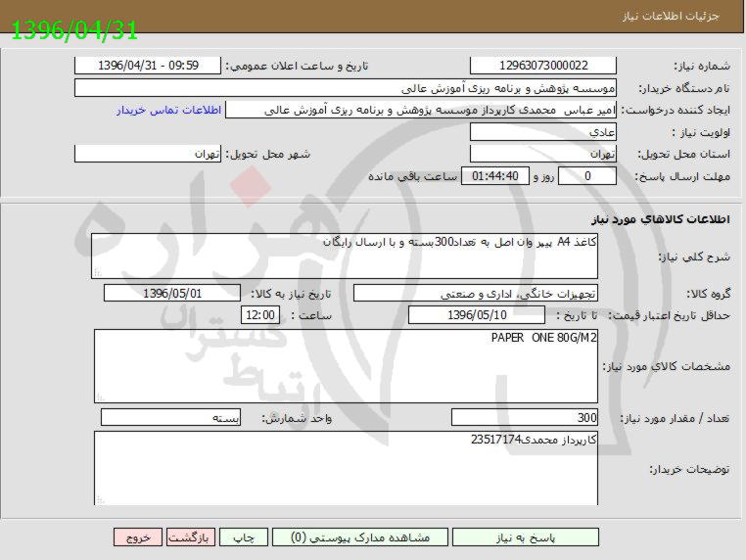Viewport: 746px width, 560px height.
Task: Click the 'اولویت نیاز :' label
Action: pos(701,133)
